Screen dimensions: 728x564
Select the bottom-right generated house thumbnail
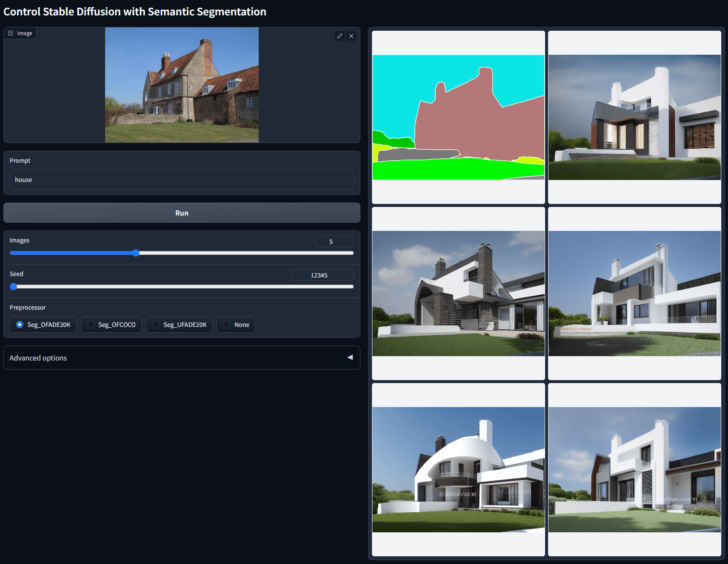pyautogui.click(x=634, y=469)
